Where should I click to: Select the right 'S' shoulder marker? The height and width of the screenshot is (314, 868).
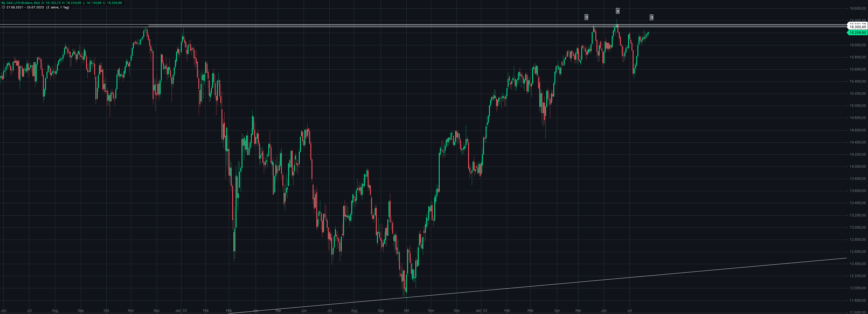(x=651, y=17)
